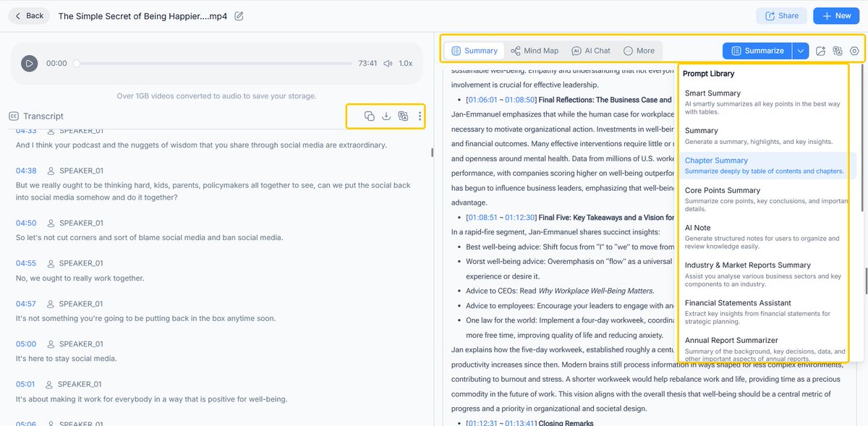The height and width of the screenshot is (426, 868).
Task: Jump to transcript timestamp 04:57
Action: [x=26, y=304]
